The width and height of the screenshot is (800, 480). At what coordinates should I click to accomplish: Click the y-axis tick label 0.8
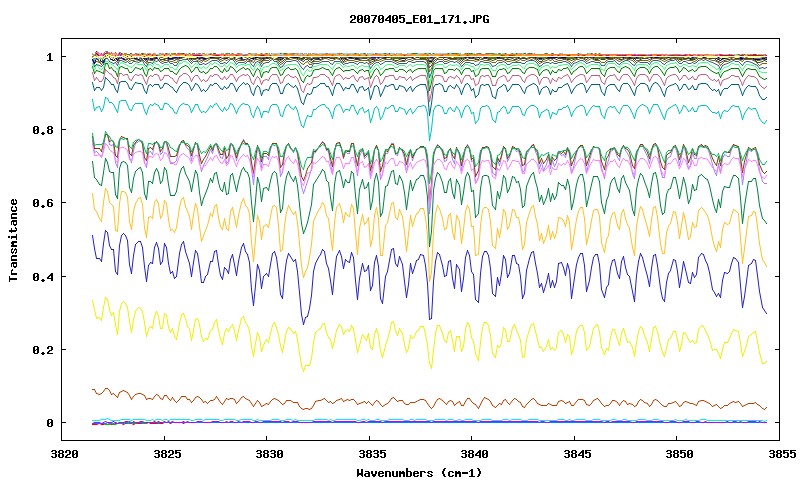[x=43, y=130]
